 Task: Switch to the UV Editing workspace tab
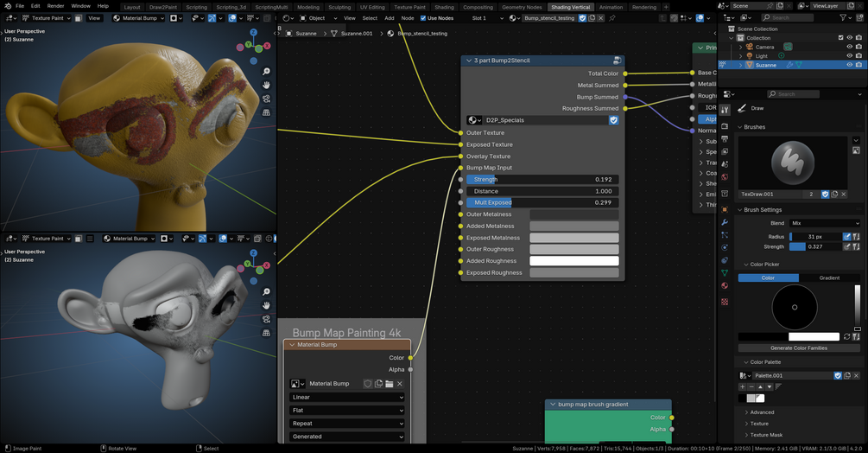372,7
